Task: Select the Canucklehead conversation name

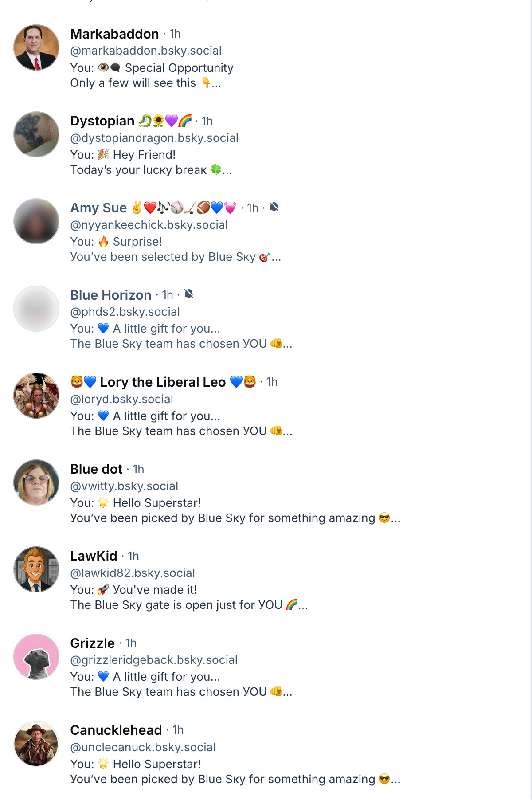Action: pyautogui.click(x=116, y=730)
